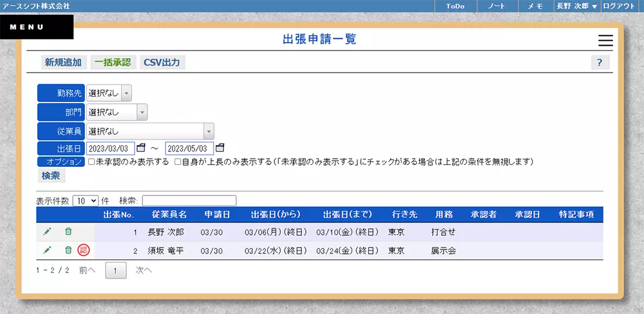Focus the 出張日 start date field

[111, 148]
